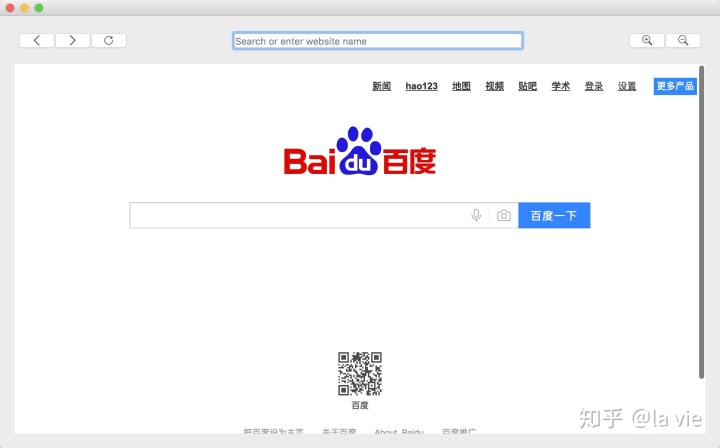This screenshot has width=720, height=448.
Task: Open the 更多产品 button
Action: click(x=675, y=86)
